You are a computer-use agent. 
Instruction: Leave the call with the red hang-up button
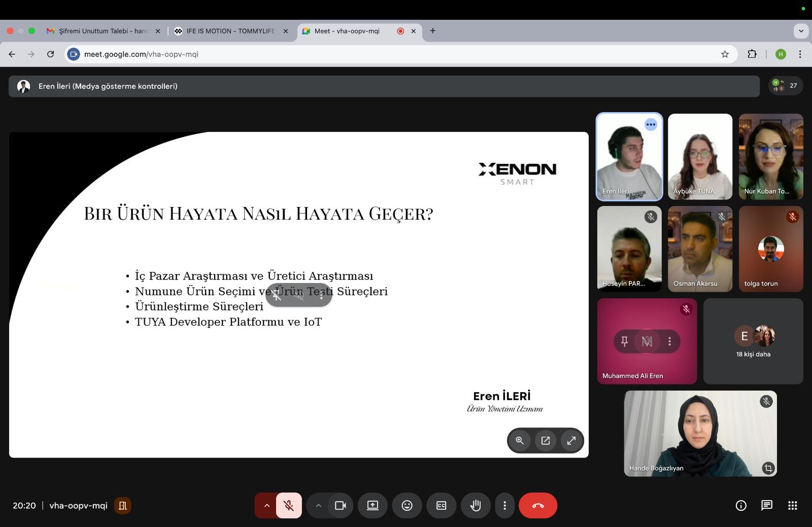coord(538,506)
